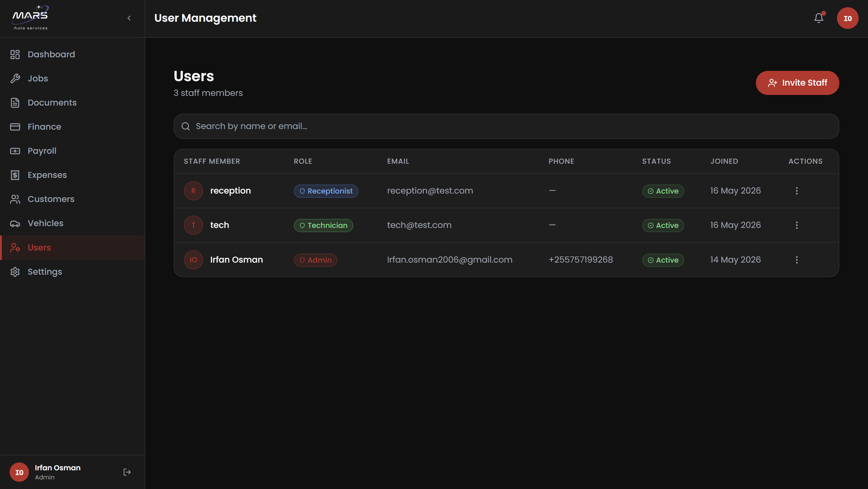Click the Role column header

tap(303, 161)
